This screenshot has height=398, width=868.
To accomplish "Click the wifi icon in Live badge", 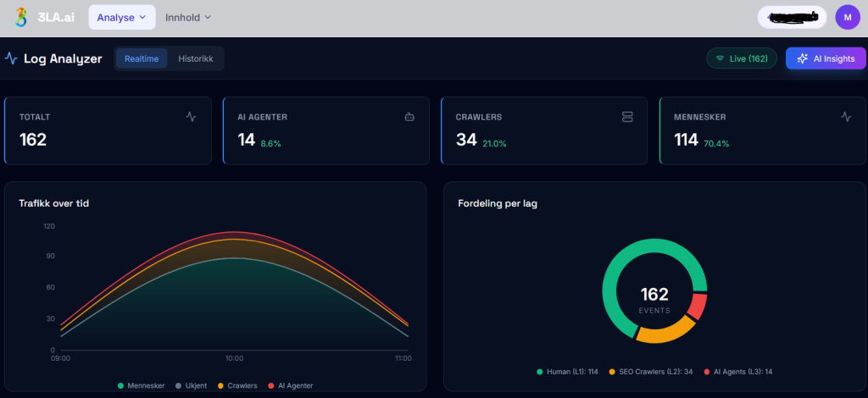I will (x=721, y=58).
